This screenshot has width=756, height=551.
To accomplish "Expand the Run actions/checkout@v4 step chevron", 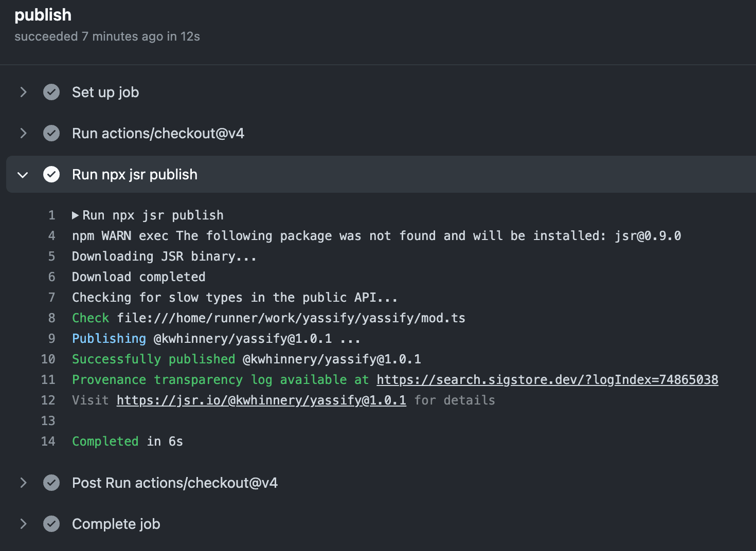I will 23,133.
